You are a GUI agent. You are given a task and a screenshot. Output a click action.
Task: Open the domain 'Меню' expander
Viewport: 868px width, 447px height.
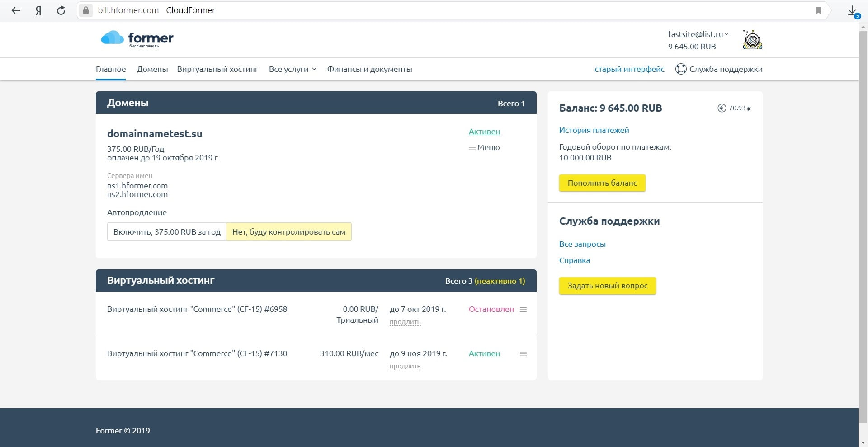[484, 147]
